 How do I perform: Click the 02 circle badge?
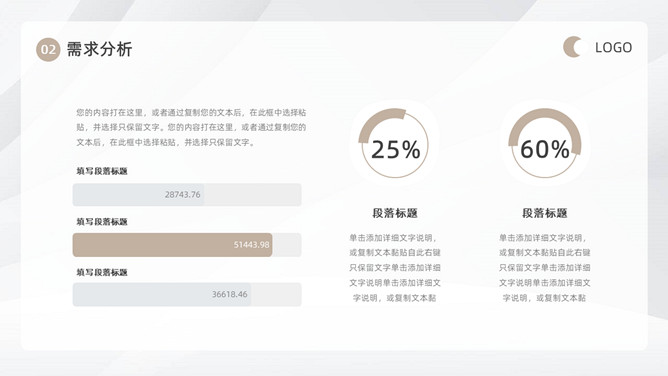(48, 49)
